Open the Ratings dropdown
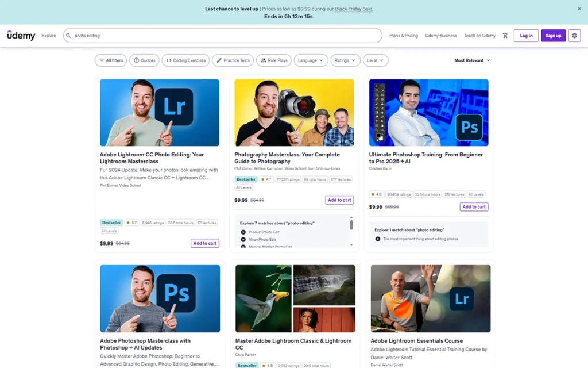This screenshot has width=588, height=368. click(x=345, y=60)
